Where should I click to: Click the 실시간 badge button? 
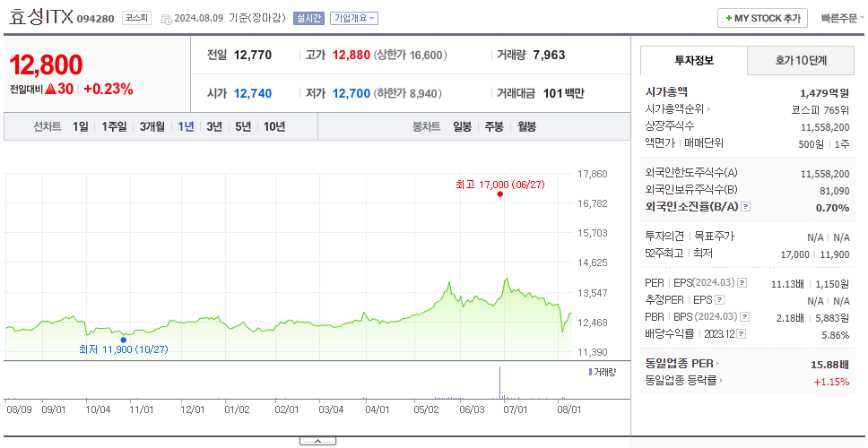(x=308, y=18)
